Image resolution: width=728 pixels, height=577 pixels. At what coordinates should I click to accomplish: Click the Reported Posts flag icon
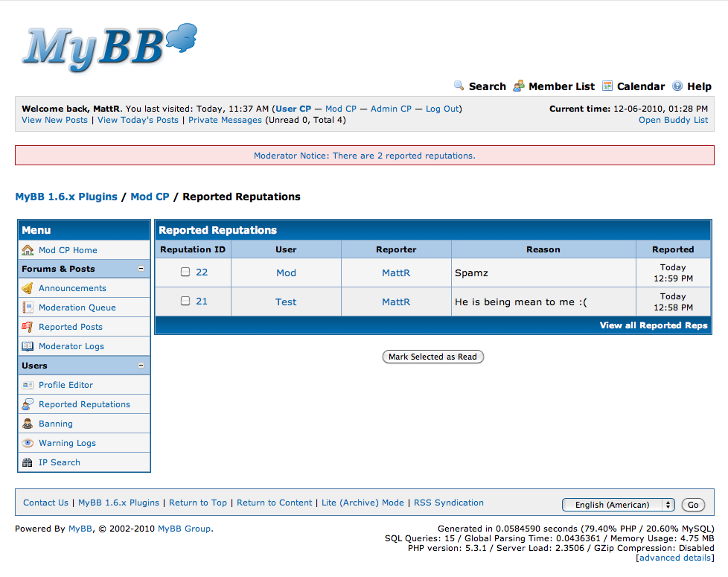pos(28,327)
